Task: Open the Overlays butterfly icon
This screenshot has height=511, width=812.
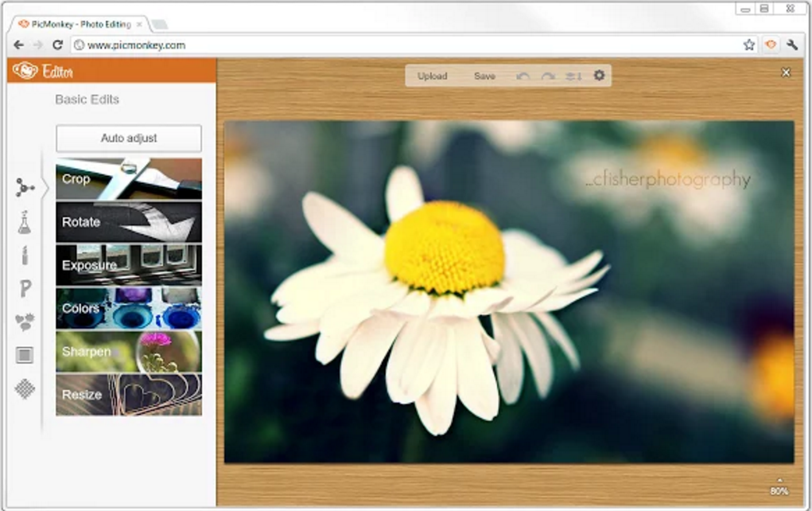Action: tap(25, 322)
